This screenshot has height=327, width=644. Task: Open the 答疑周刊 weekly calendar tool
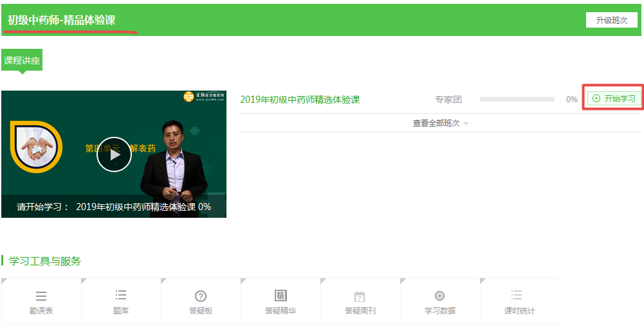(360, 301)
